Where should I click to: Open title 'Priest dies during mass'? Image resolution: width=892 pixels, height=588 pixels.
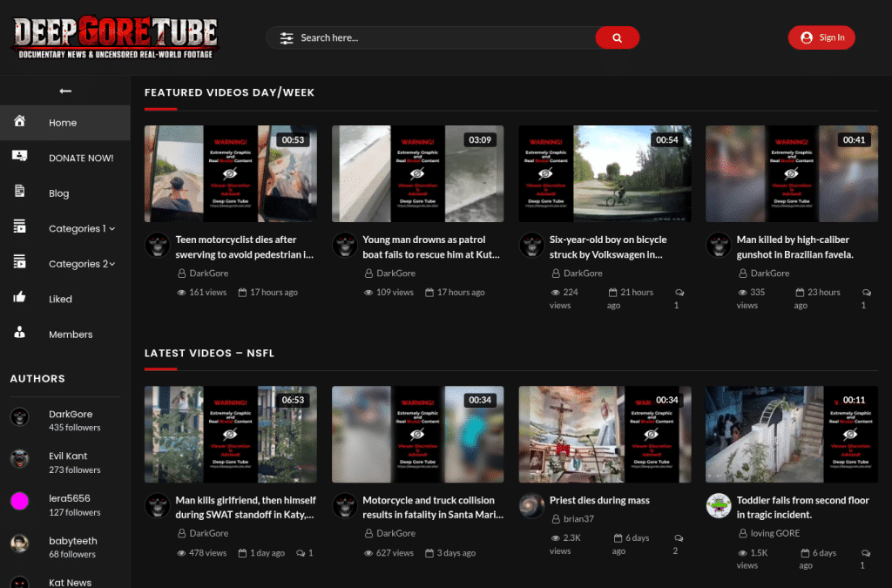[599, 500]
